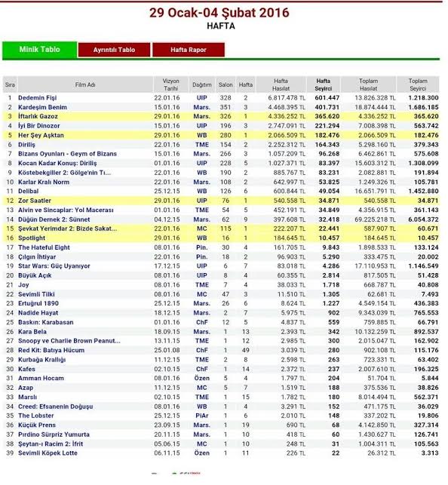This screenshot has height=485, width=448.
Task: Click distributor PiAr in The Lobster row
Action: (202, 416)
